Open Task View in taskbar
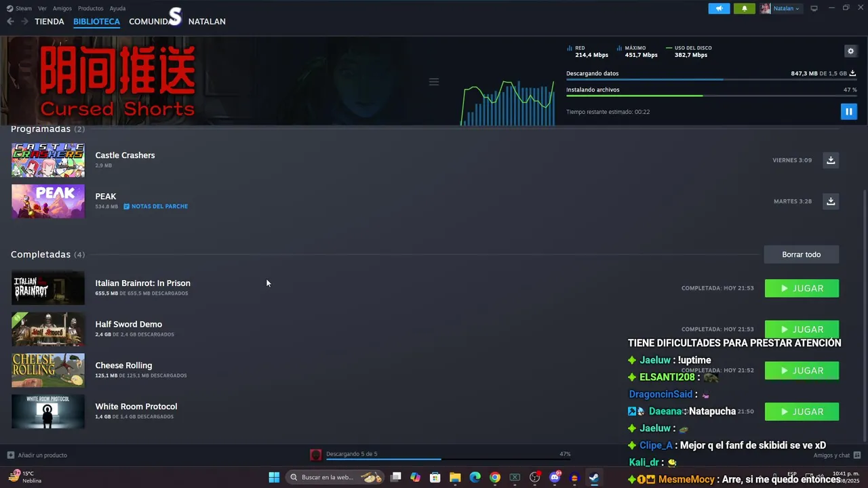This screenshot has width=868, height=488. (396, 477)
